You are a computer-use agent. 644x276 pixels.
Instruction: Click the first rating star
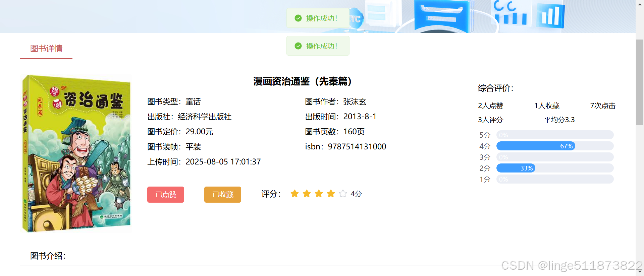click(x=294, y=194)
